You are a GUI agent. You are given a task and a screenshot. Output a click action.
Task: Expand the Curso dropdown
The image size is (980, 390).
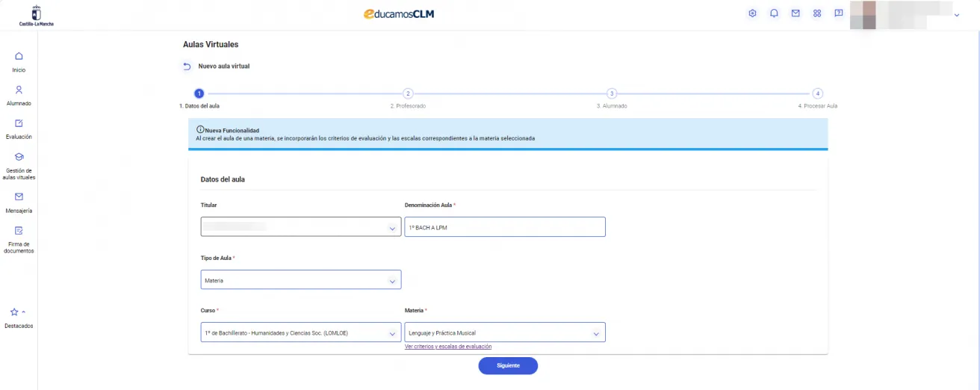point(301,332)
